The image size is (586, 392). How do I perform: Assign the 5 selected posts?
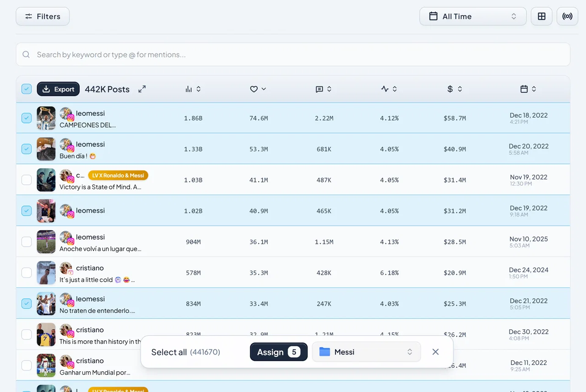[x=279, y=352]
